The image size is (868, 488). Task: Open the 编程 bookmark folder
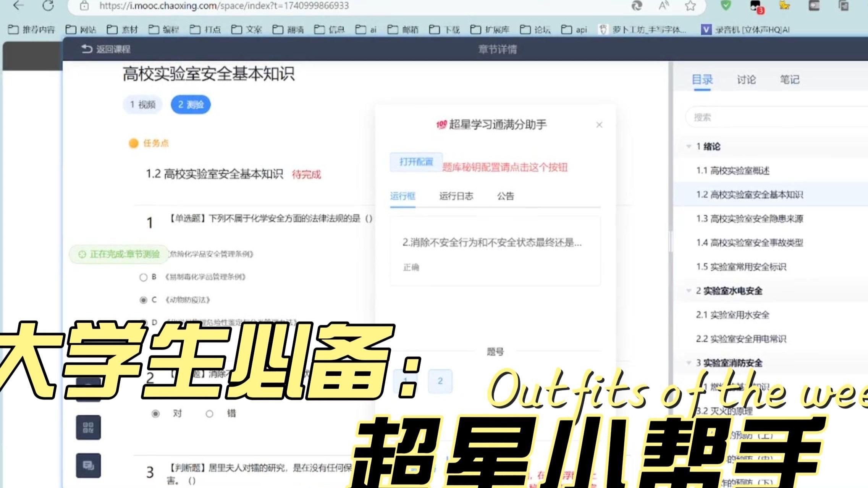click(x=163, y=29)
